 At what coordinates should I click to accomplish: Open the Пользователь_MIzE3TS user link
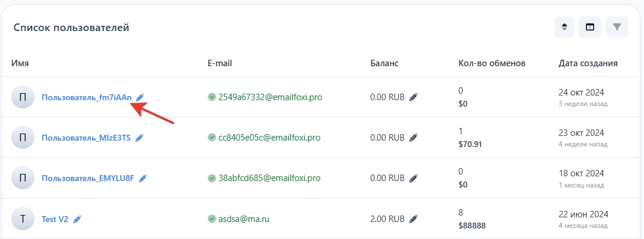point(86,138)
